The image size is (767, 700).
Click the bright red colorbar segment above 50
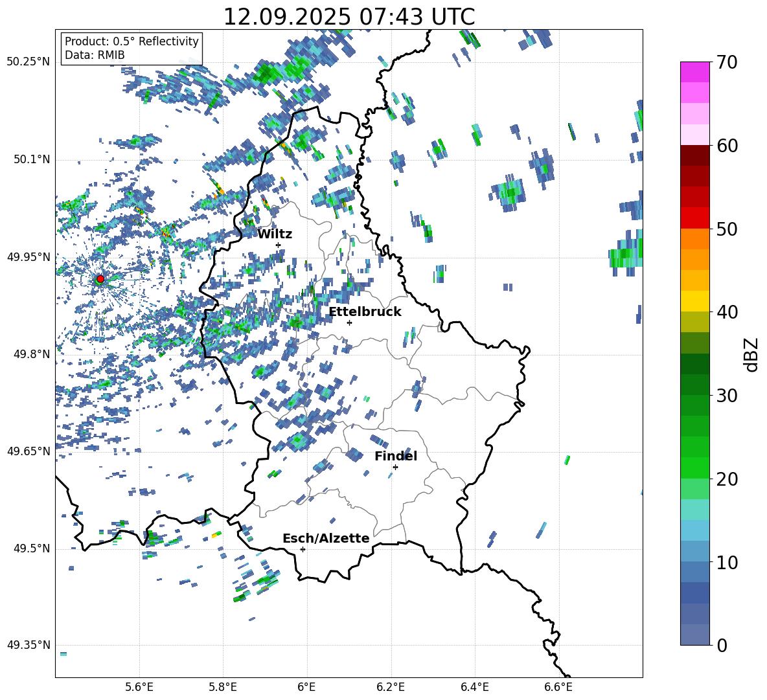point(695,218)
